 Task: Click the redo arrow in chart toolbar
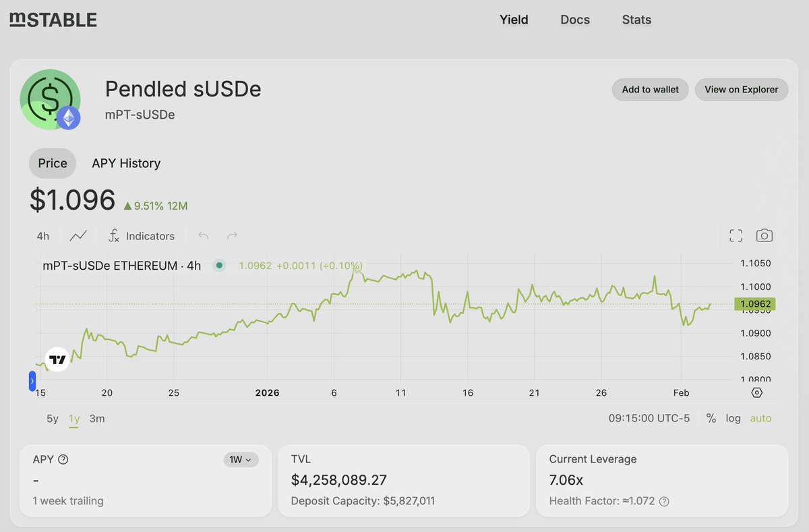[x=232, y=236]
